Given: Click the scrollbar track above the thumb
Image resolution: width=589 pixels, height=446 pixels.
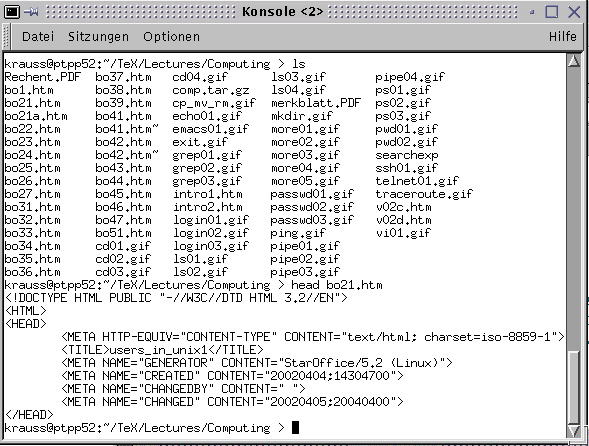Looking at the screenshot, I should tap(574, 209).
